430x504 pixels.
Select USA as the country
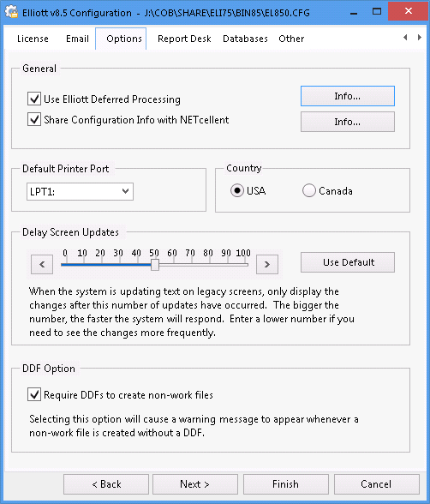[x=237, y=190]
